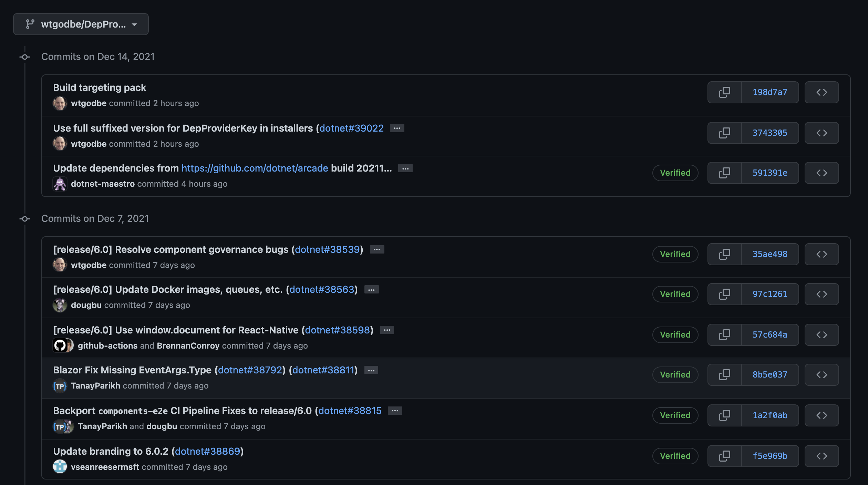Screen dimensions: 868x485
Task: Open commit hash link 198d7a7
Action: click(x=770, y=92)
